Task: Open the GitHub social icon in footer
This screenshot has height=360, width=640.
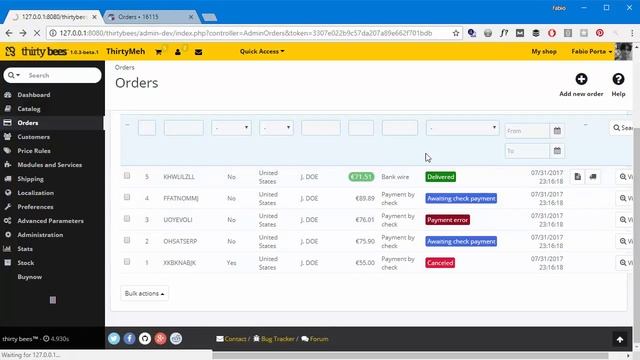Action: [x=145, y=338]
